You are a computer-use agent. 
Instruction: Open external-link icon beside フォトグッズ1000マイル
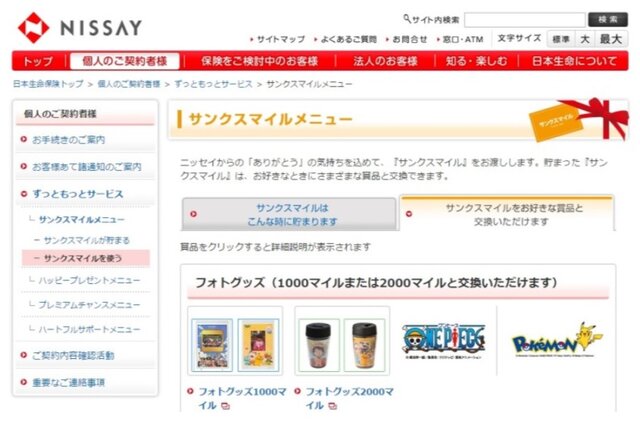[225, 406]
